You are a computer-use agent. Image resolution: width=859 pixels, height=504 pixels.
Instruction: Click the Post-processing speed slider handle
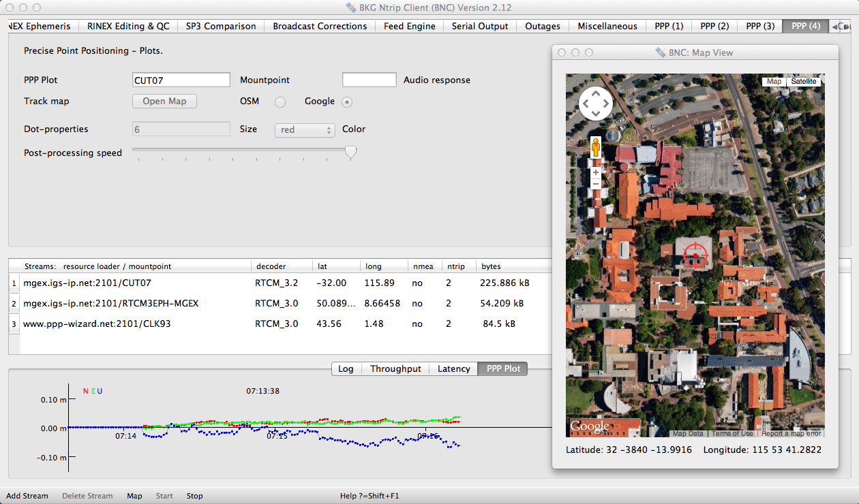coord(350,153)
